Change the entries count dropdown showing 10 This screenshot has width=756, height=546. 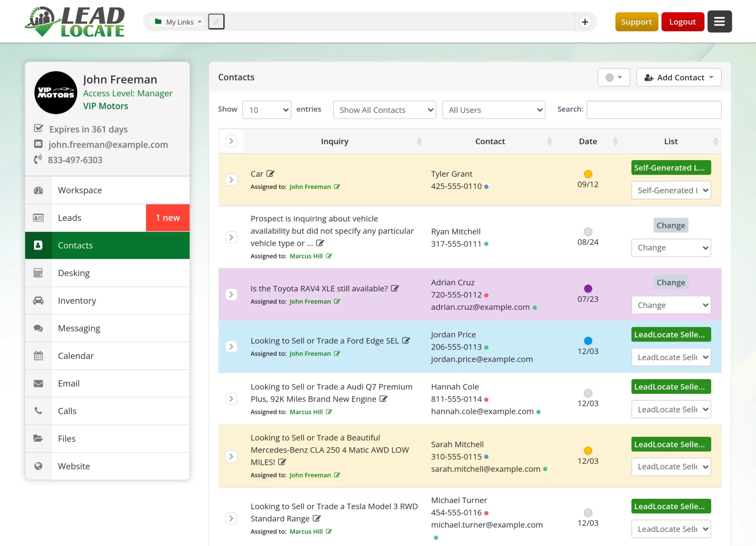(266, 110)
